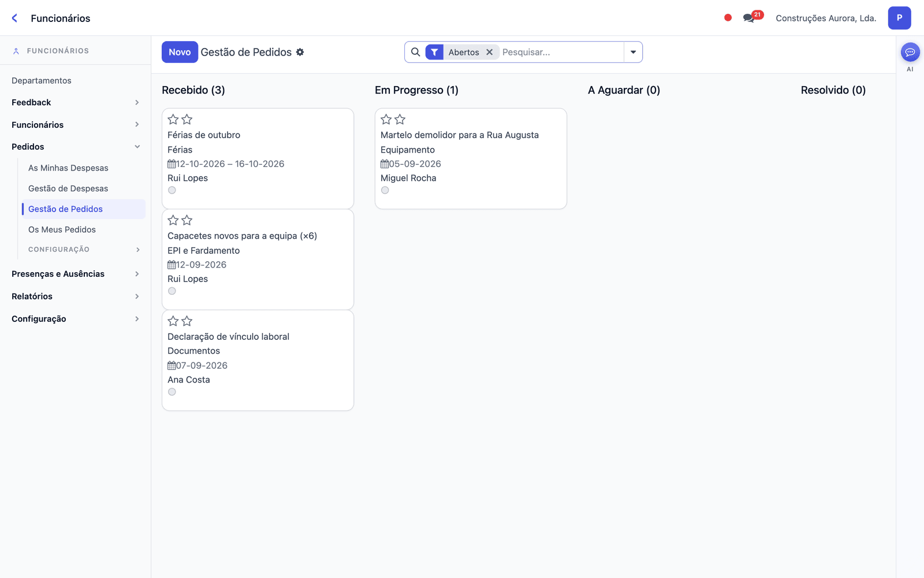924x578 pixels.
Task: Set first star on Capacetes novos card
Action: [173, 220]
